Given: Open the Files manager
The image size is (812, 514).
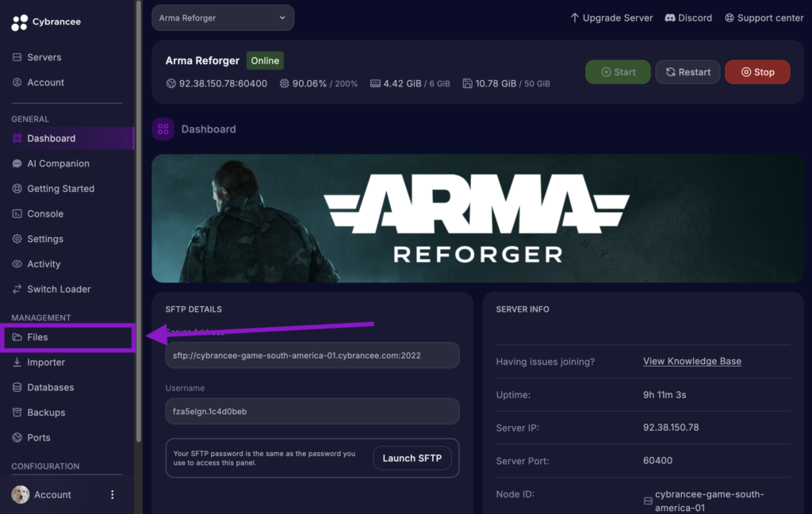Looking at the screenshot, I should point(67,337).
